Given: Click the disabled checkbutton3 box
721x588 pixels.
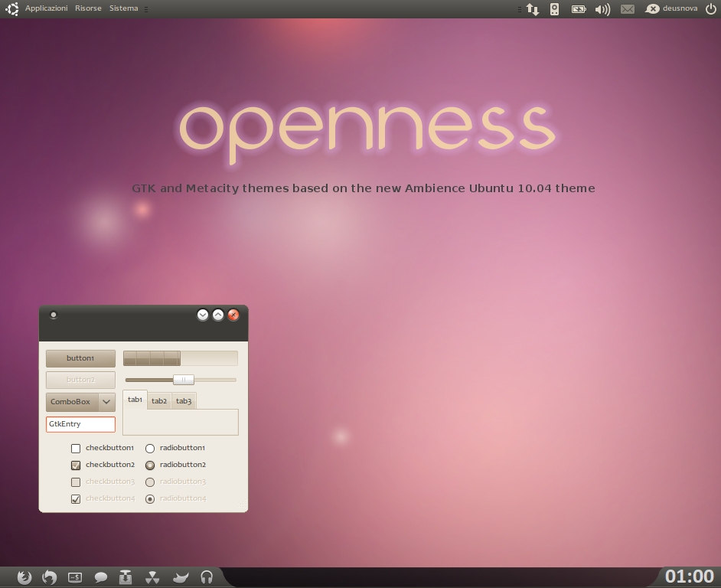Looking at the screenshot, I should [x=76, y=482].
